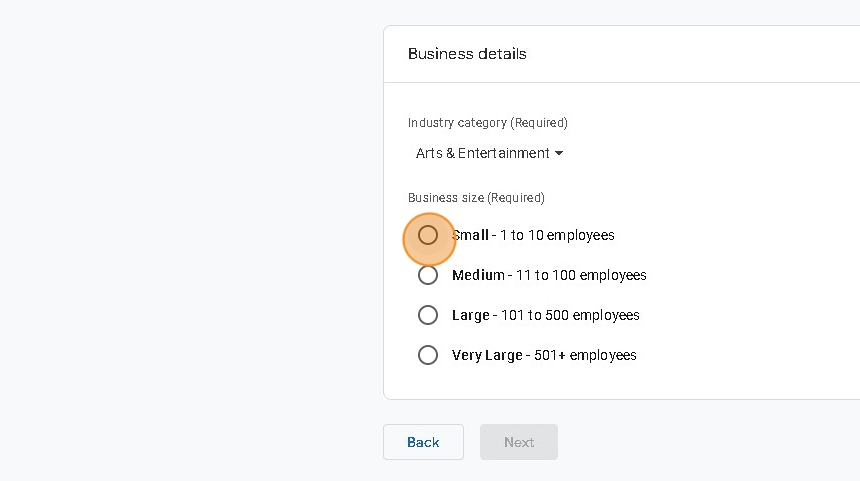Click the Business details heading
The height and width of the screenshot is (481, 860).
[467, 54]
